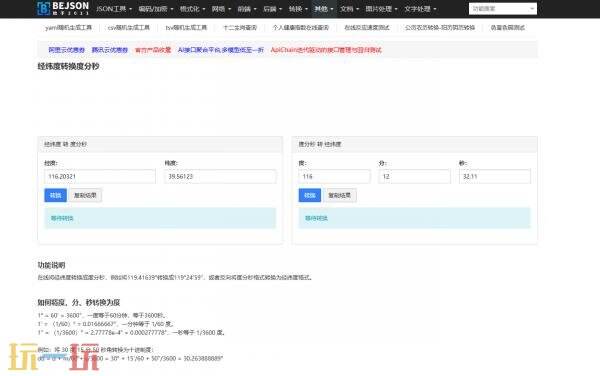Image resolution: width=600 pixels, height=376 pixels.
Task: Open the ApiChain promo link
Action: pos(326,50)
